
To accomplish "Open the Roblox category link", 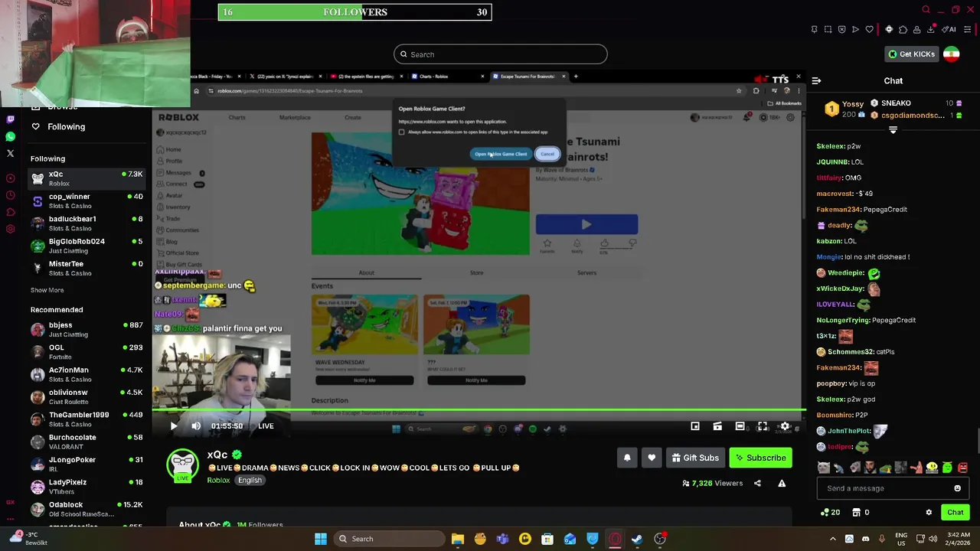I will (x=218, y=480).
